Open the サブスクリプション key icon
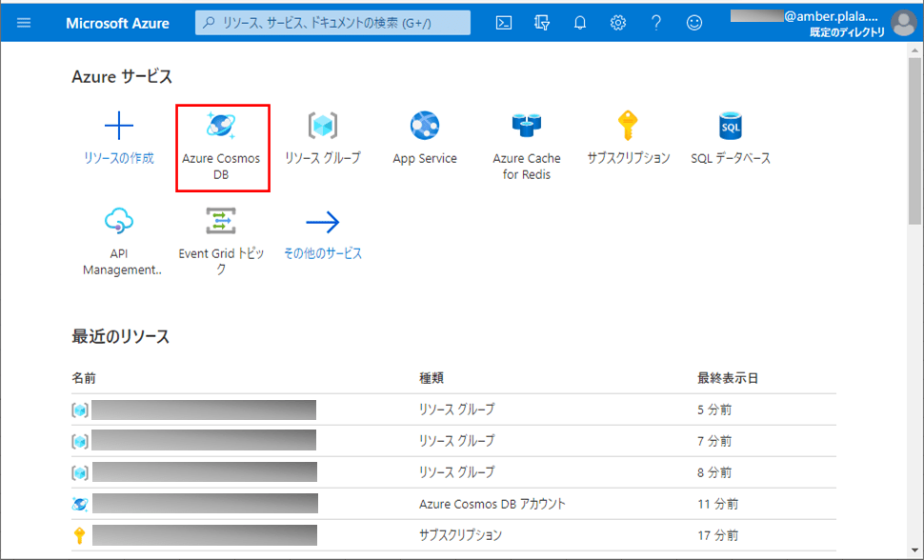This screenshot has height=560, width=924. tap(628, 126)
